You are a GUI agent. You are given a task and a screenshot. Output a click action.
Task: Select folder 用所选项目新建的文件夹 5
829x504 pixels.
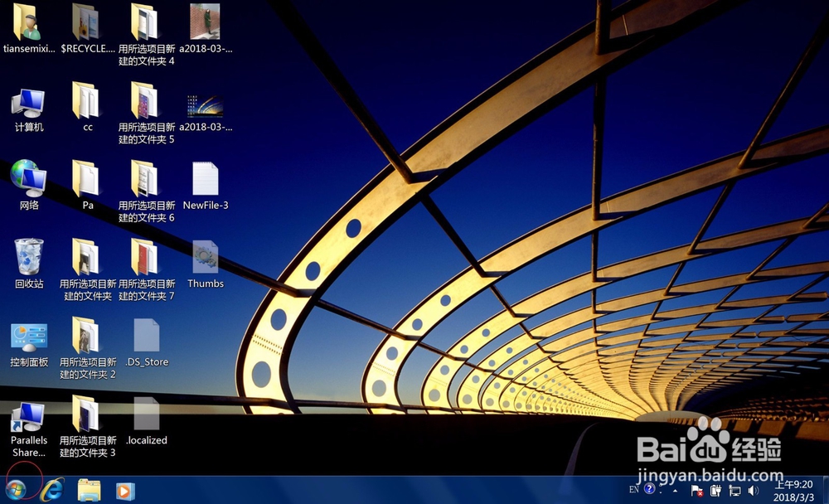click(x=146, y=101)
